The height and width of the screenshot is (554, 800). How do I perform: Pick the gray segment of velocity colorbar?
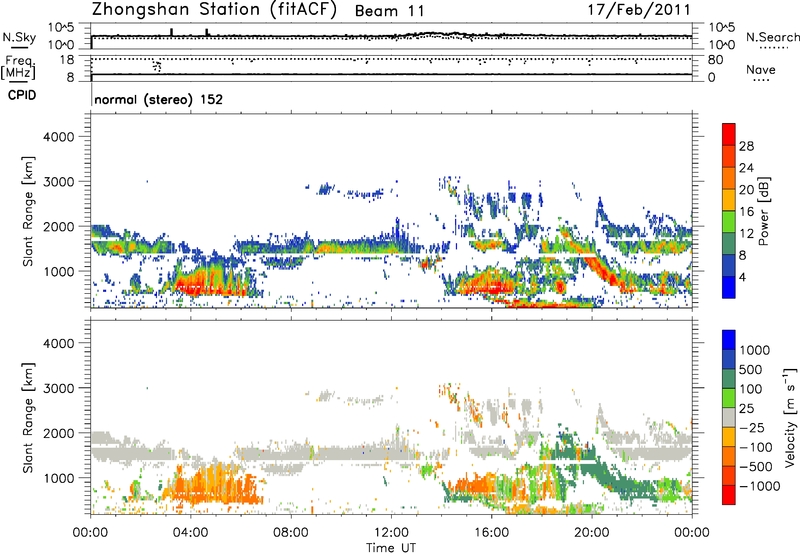pos(729,417)
